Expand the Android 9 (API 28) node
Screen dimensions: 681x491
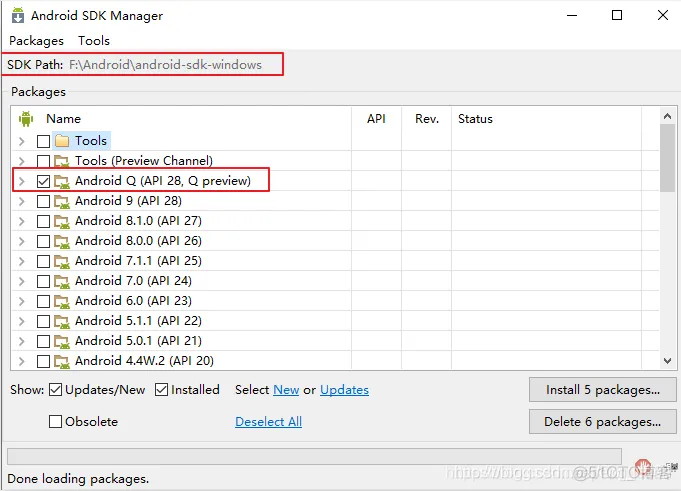coord(22,201)
